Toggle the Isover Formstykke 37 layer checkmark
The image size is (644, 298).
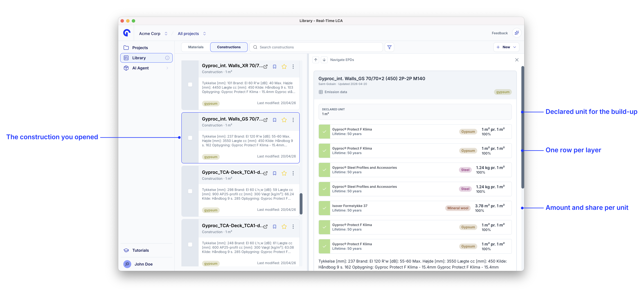pyautogui.click(x=324, y=208)
